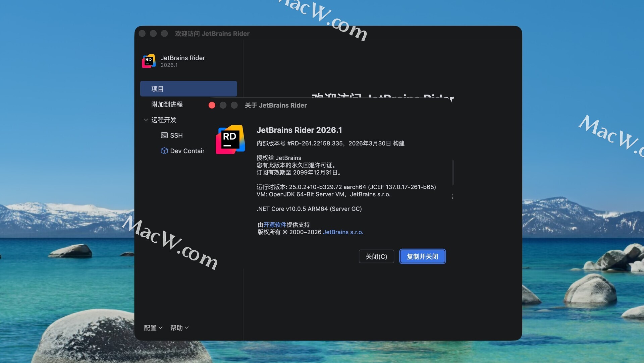
Task: Collapse the 远程开发 section chevron
Action: [146, 120]
